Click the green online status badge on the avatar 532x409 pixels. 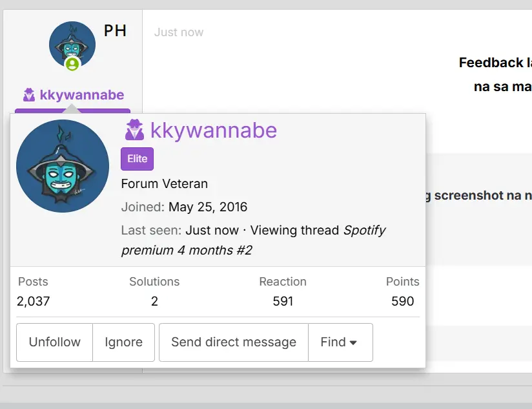[x=72, y=64]
